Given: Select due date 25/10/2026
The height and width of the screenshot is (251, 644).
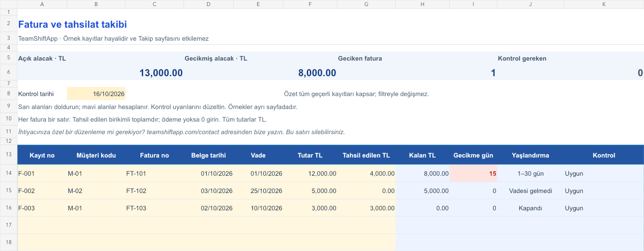Looking at the screenshot, I should [258, 191].
